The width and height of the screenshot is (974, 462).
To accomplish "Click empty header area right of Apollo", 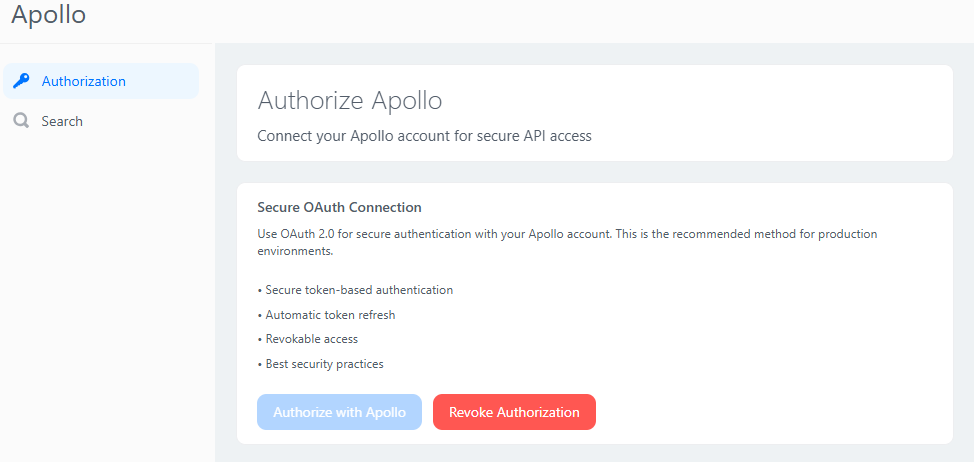I will [x=500, y=18].
